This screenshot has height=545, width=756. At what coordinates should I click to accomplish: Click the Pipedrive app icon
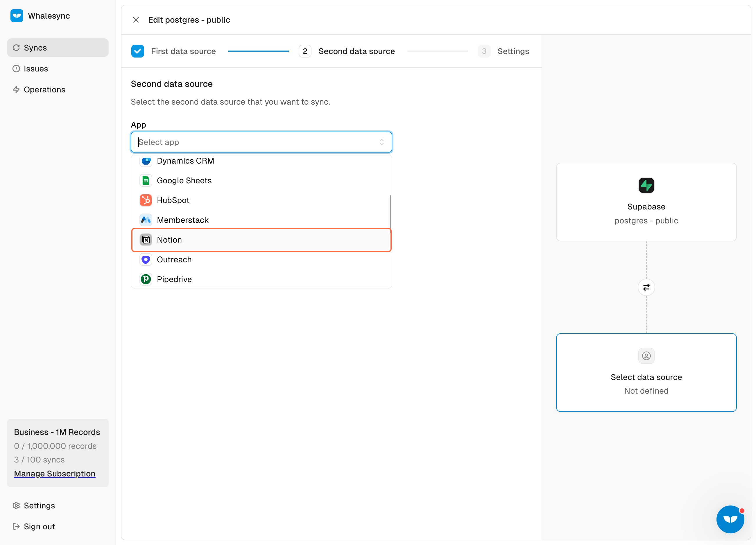(146, 279)
